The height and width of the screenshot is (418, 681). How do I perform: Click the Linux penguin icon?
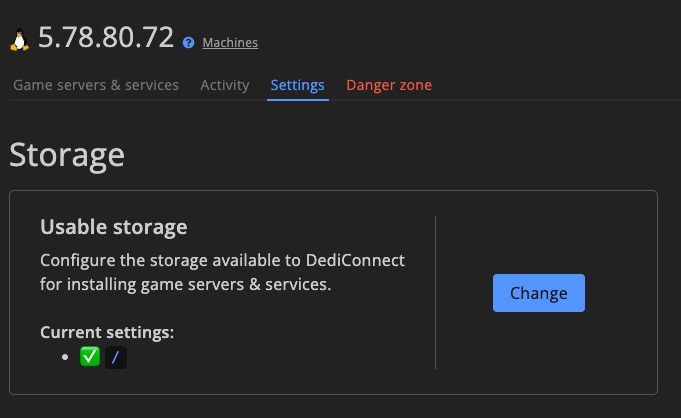point(20,40)
